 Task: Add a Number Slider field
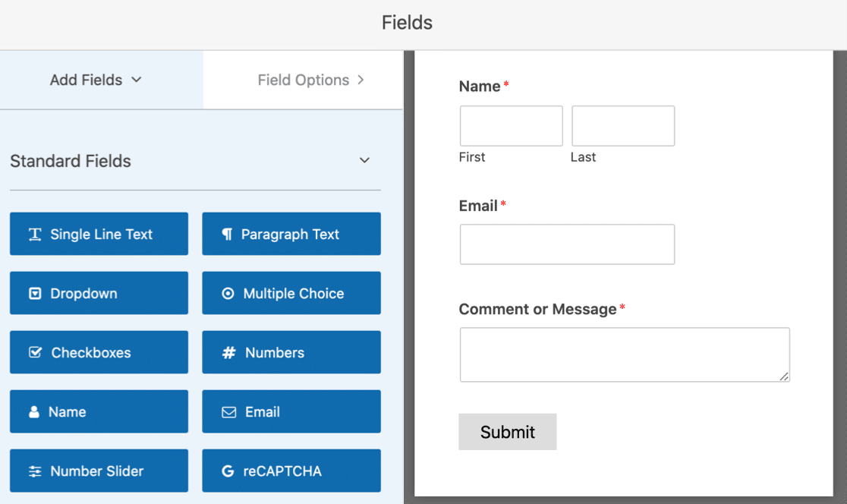pyautogui.click(x=99, y=471)
